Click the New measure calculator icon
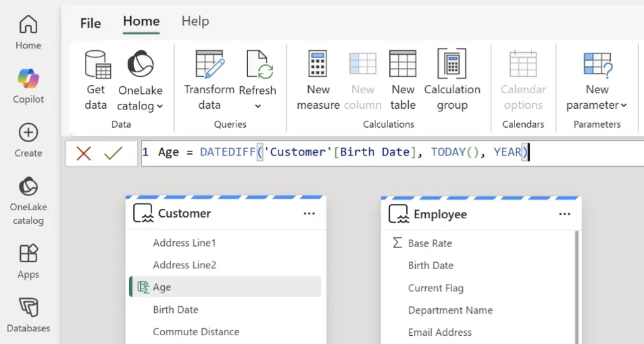The width and height of the screenshot is (644, 344). [x=318, y=64]
